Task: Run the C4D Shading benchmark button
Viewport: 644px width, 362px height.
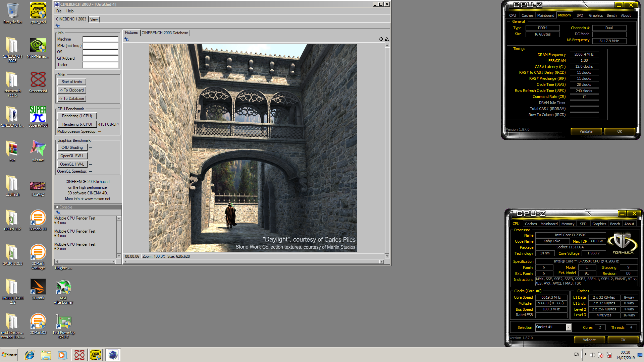Action: click(x=72, y=147)
